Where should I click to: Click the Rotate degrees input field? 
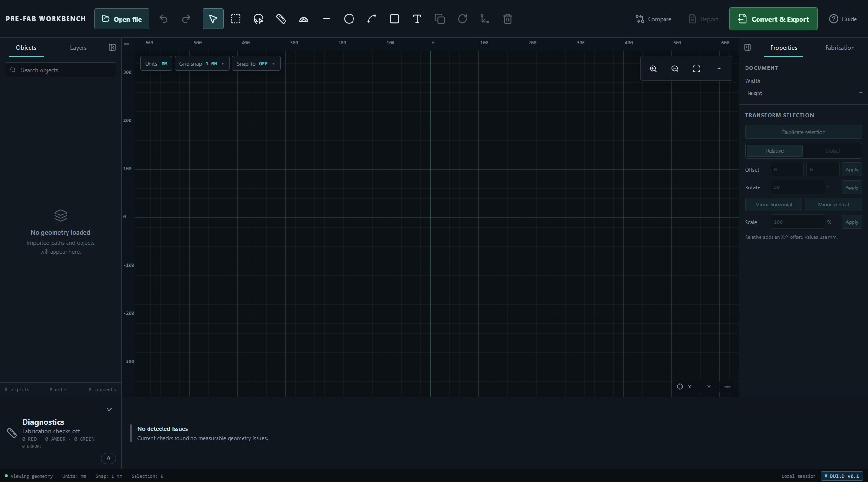[798, 187]
